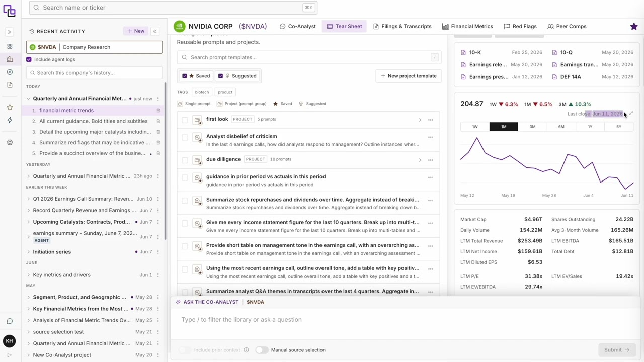The width and height of the screenshot is (644, 362).
Task: Expand the stock chart to fullscreen
Action: (x=631, y=114)
